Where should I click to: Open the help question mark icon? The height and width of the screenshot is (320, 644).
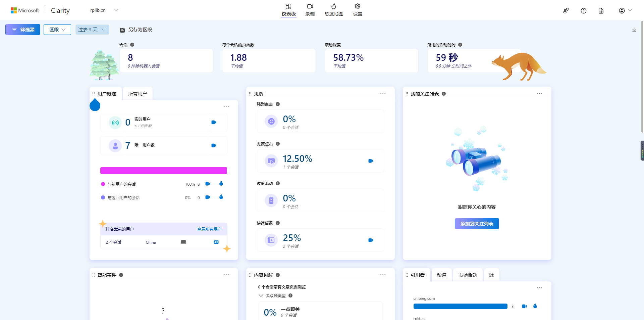583,11
